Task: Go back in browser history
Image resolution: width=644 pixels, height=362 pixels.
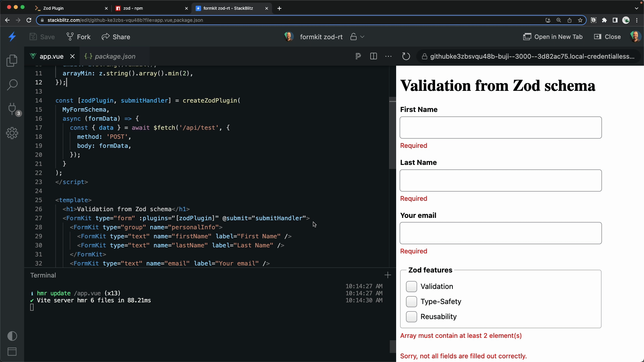Action: (7, 20)
